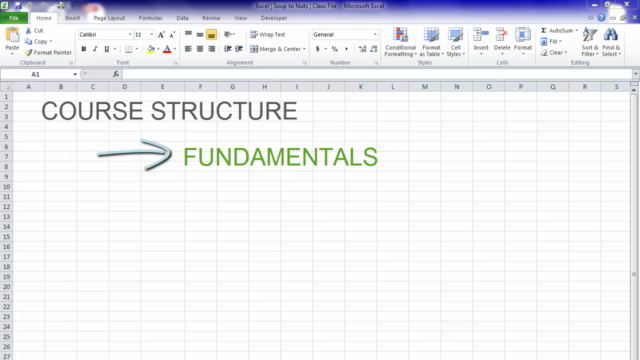The width and height of the screenshot is (640, 360).
Task: Open the Font dialog launcher
Action: tap(175, 63)
